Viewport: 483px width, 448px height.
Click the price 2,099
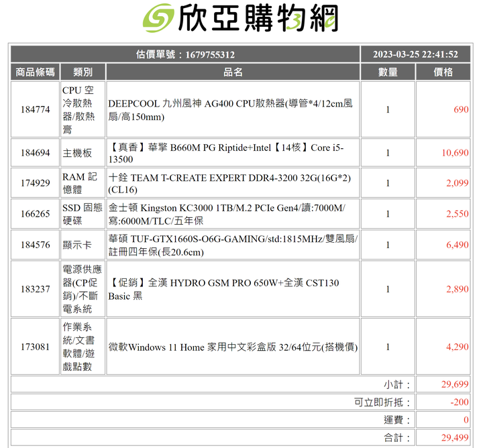pyautogui.click(x=458, y=183)
